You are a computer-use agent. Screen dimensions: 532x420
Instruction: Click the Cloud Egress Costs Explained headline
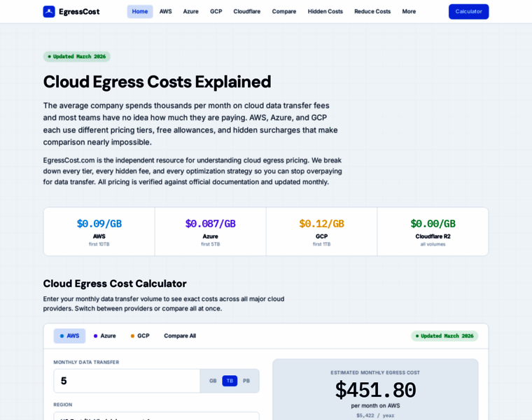157,82
